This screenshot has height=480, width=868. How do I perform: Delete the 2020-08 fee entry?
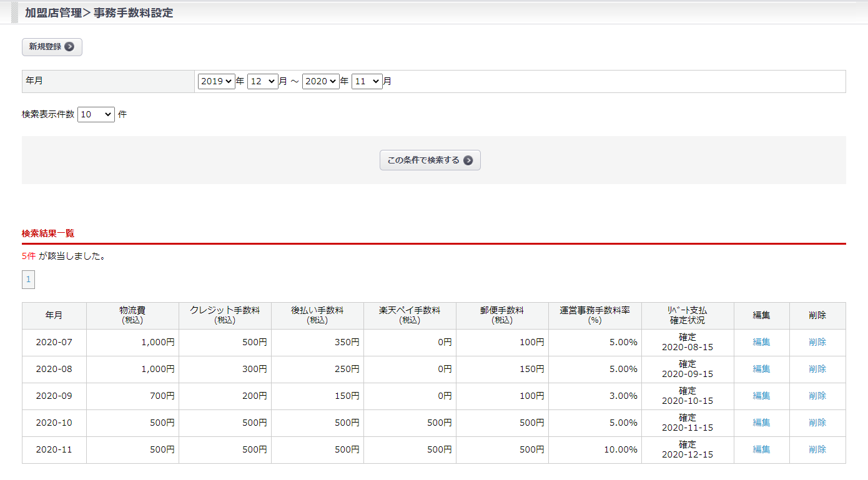click(817, 369)
